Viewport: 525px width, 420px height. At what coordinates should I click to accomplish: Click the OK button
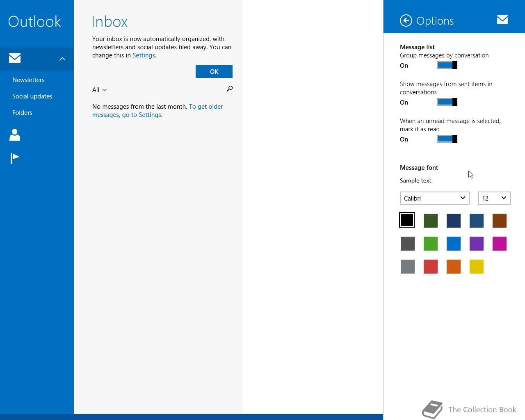(x=214, y=71)
